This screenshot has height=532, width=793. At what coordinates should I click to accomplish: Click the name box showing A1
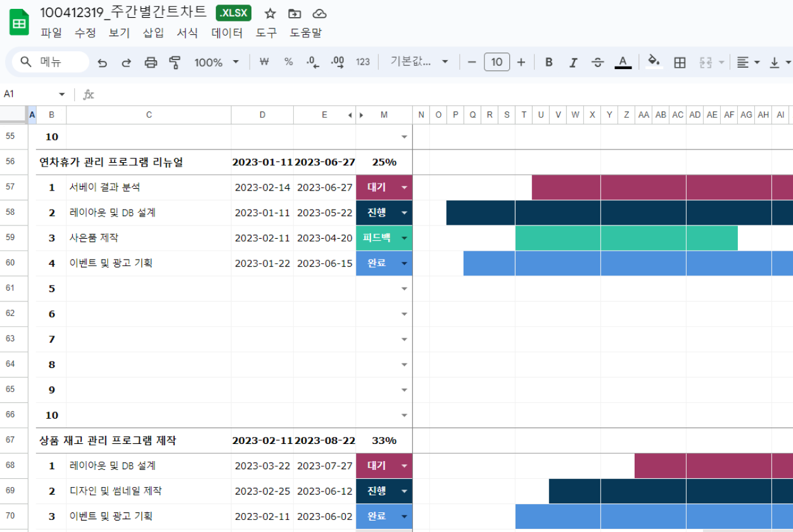click(x=30, y=94)
